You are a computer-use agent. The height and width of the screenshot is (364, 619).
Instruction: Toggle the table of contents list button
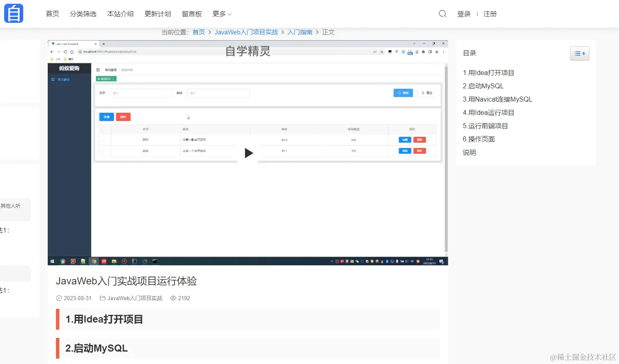tap(580, 53)
